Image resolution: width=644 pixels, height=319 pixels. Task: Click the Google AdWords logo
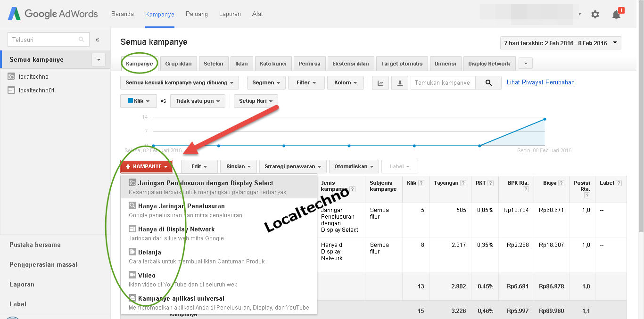click(53, 14)
